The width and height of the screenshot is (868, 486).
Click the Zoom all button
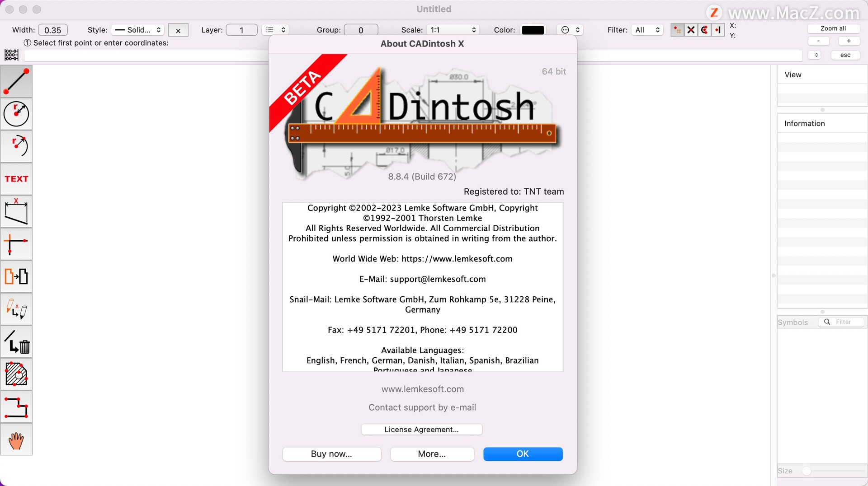[833, 28]
